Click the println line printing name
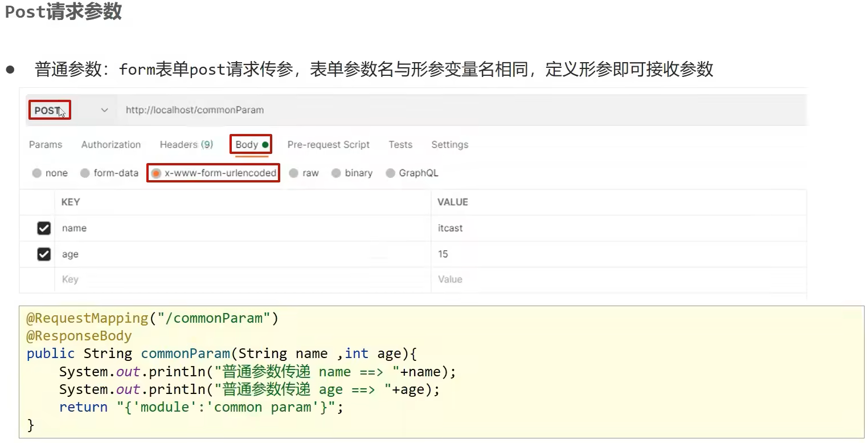Viewport: 868px width, 443px height. pyautogui.click(x=258, y=372)
